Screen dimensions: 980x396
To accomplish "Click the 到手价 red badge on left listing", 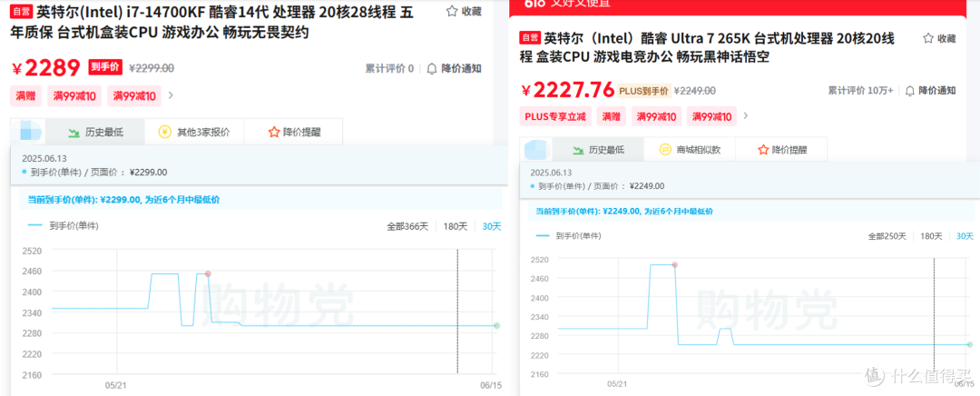I will [105, 67].
